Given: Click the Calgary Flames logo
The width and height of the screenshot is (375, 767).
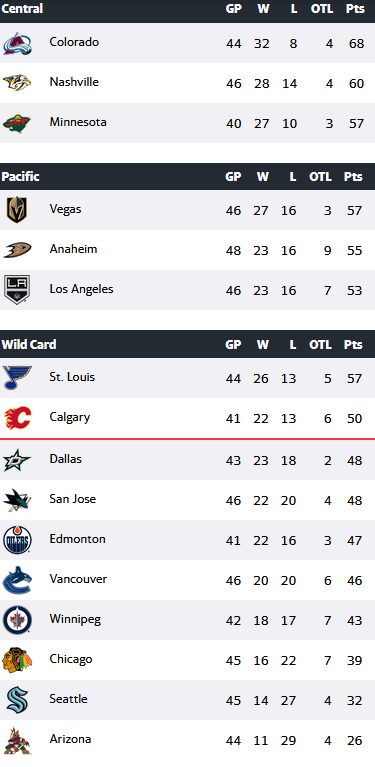Looking at the screenshot, I should coord(17,418).
